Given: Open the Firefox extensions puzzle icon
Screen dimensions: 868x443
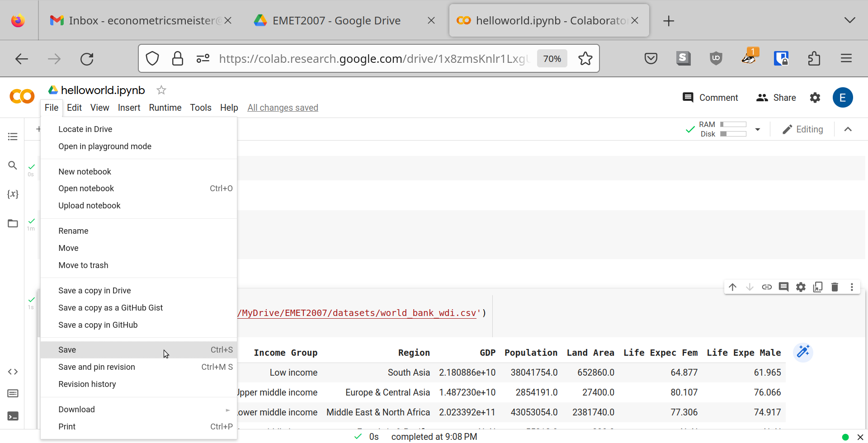Looking at the screenshot, I should point(814,58).
